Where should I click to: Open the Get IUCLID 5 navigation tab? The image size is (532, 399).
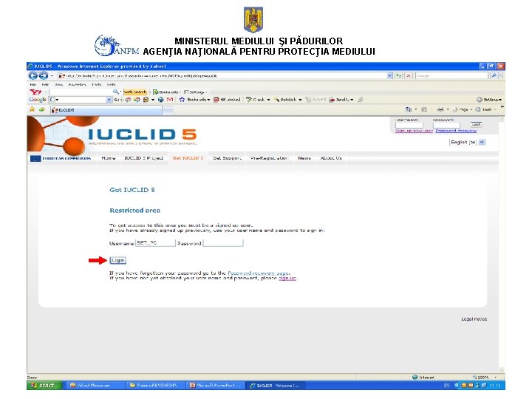point(188,158)
